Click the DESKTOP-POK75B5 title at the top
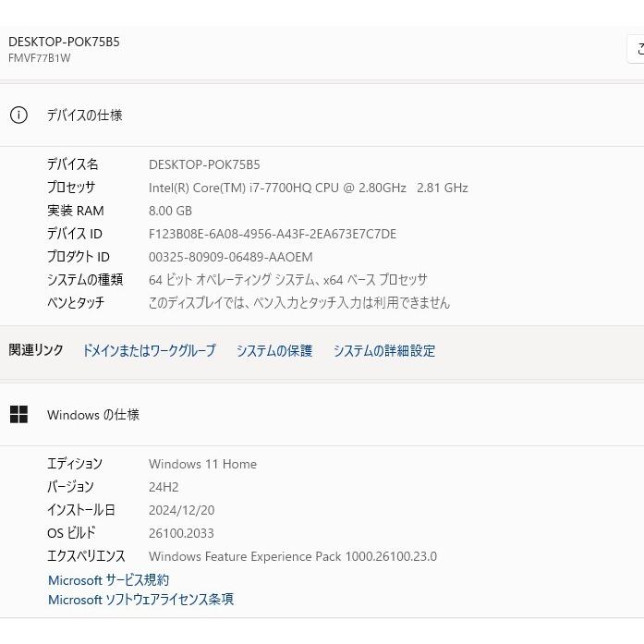Image resolution: width=644 pixels, height=644 pixels. point(64,42)
